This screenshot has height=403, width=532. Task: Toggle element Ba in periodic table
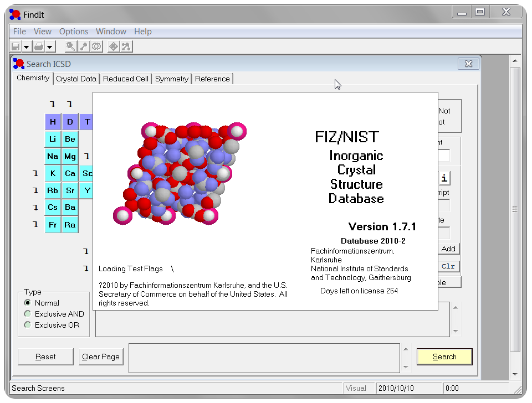70,208
